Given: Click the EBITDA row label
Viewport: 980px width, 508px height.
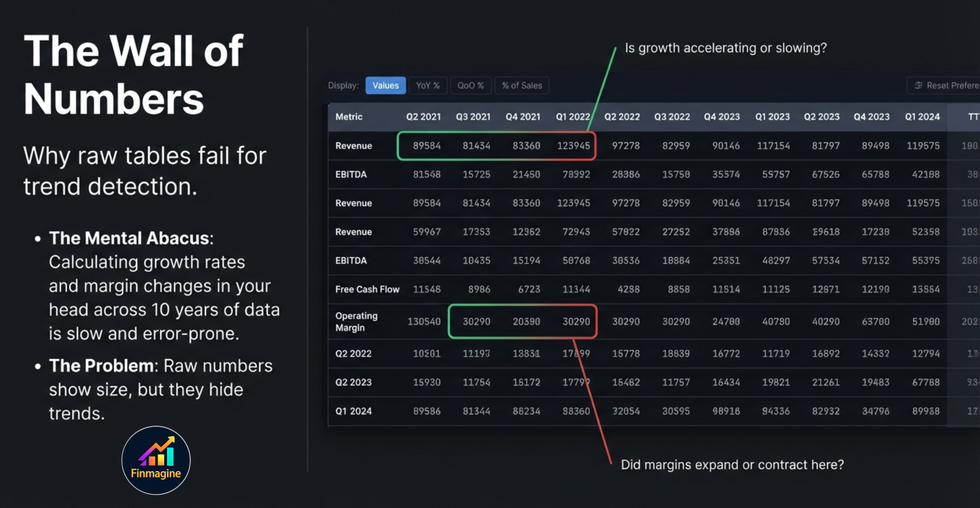Looking at the screenshot, I should 351,174.
